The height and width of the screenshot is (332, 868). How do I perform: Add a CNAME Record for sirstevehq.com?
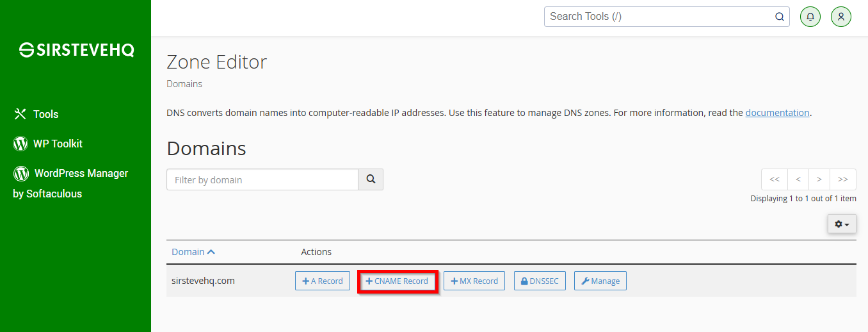point(397,281)
